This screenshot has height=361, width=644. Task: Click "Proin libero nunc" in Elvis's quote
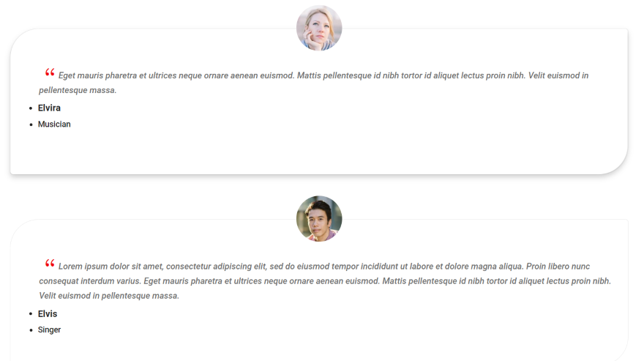558,267
